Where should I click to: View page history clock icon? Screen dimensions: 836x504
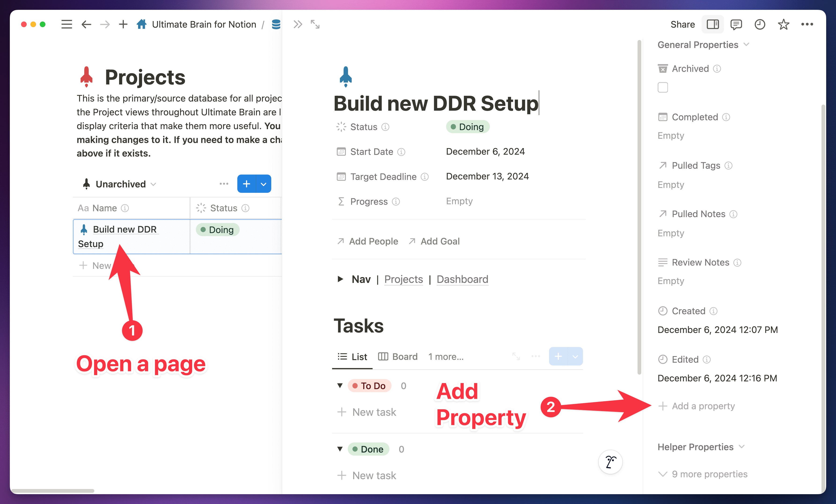760,24
